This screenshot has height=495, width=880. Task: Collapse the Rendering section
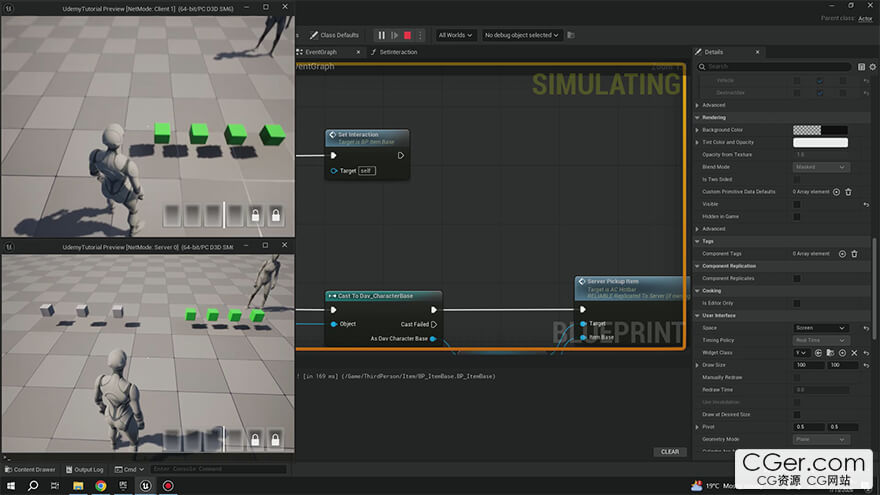pyautogui.click(x=697, y=118)
